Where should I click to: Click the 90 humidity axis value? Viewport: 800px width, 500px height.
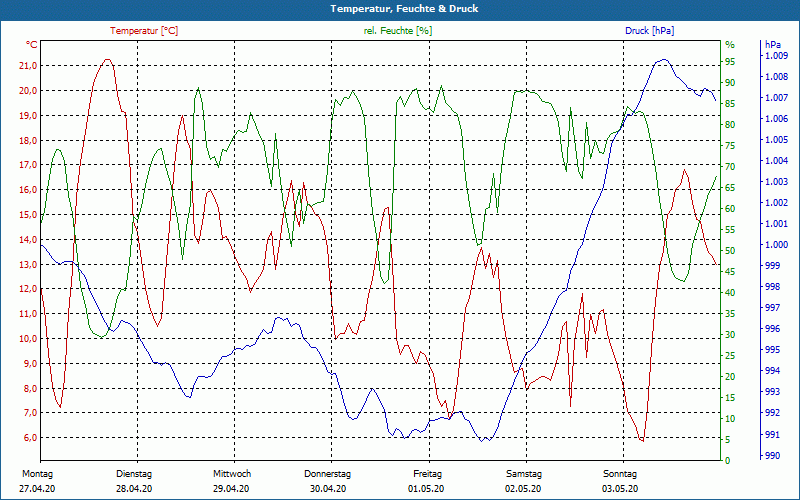730,83
